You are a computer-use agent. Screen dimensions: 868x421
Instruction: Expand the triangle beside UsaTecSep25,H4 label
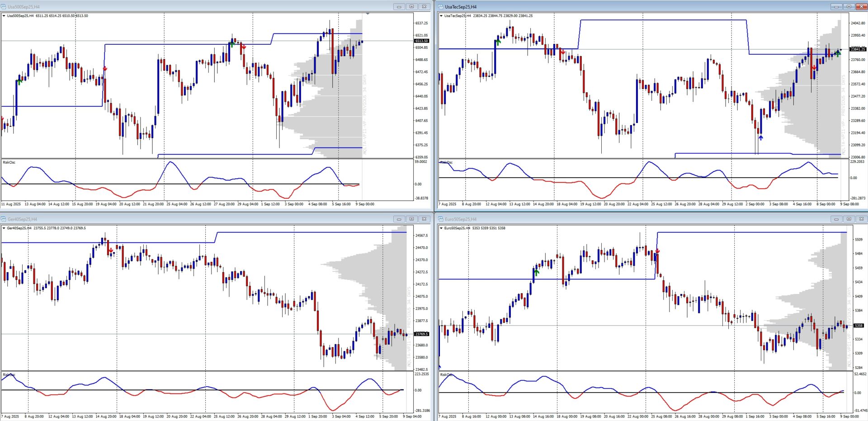pyautogui.click(x=441, y=16)
